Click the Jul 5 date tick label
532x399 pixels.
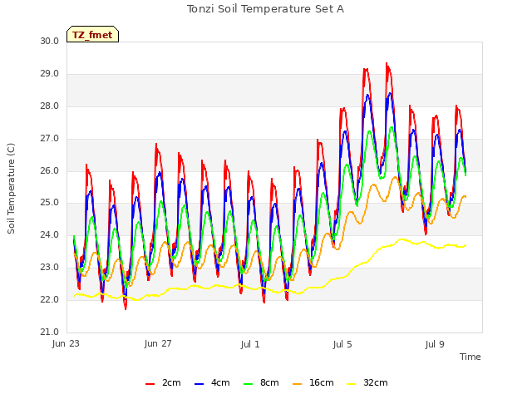click(x=342, y=344)
